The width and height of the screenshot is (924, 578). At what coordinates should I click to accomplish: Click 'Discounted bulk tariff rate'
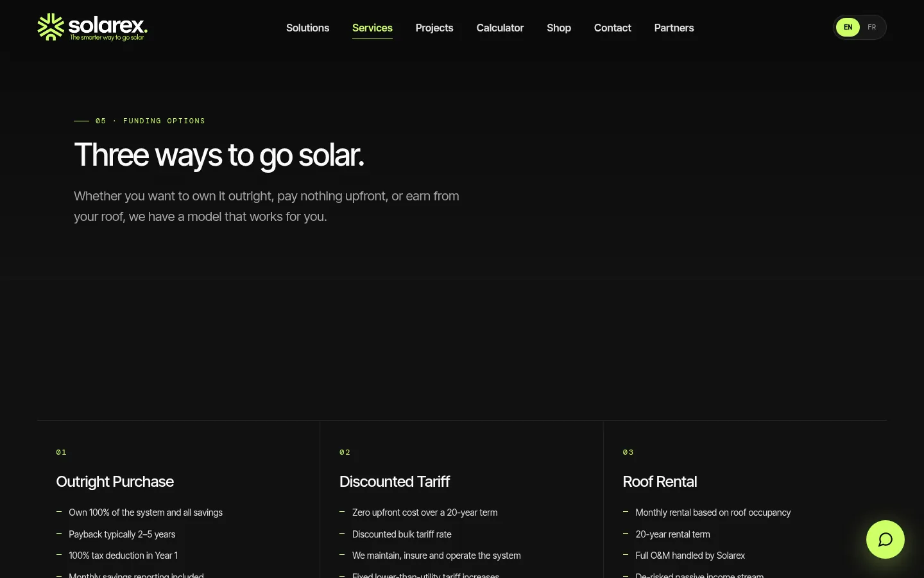click(402, 534)
